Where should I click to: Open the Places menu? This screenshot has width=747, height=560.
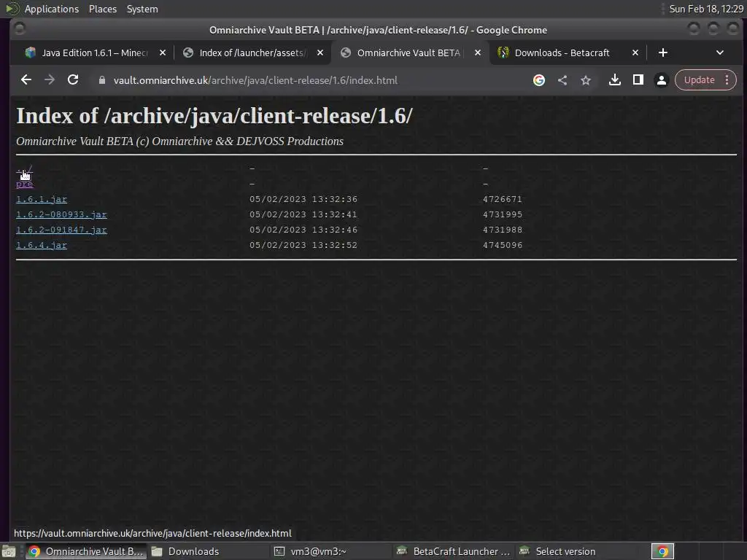[102, 9]
